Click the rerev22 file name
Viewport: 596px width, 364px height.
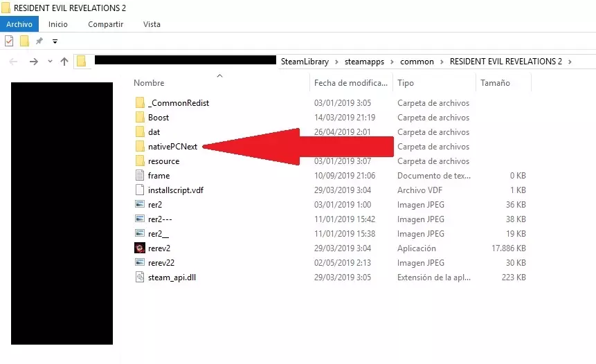coord(161,262)
